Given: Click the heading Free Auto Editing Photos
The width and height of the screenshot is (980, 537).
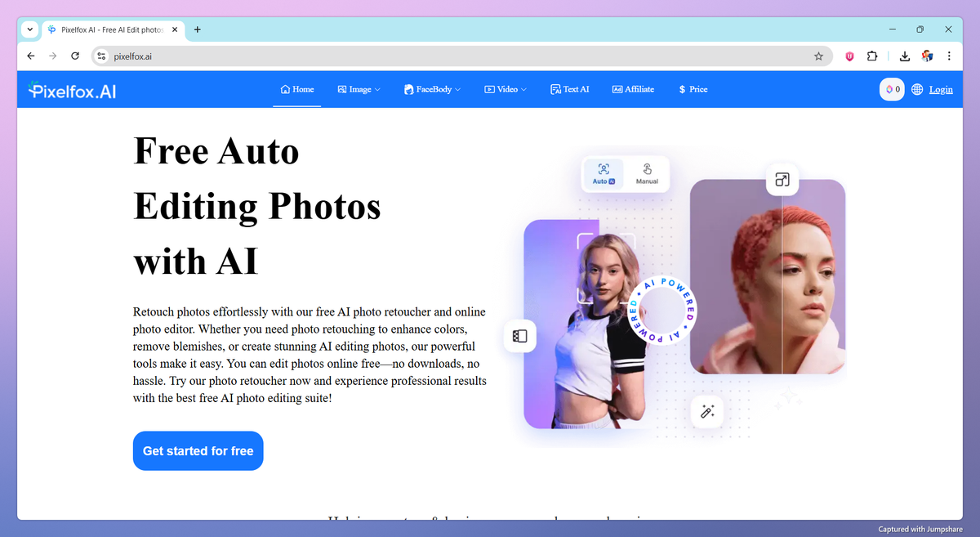Looking at the screenshot, I should tap(257, 207).
